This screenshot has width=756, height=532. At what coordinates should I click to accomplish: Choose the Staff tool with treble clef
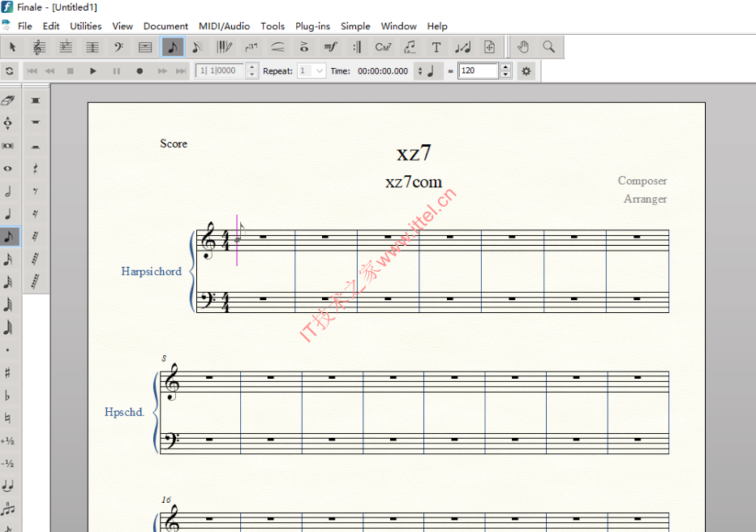[x=39, y=47]
